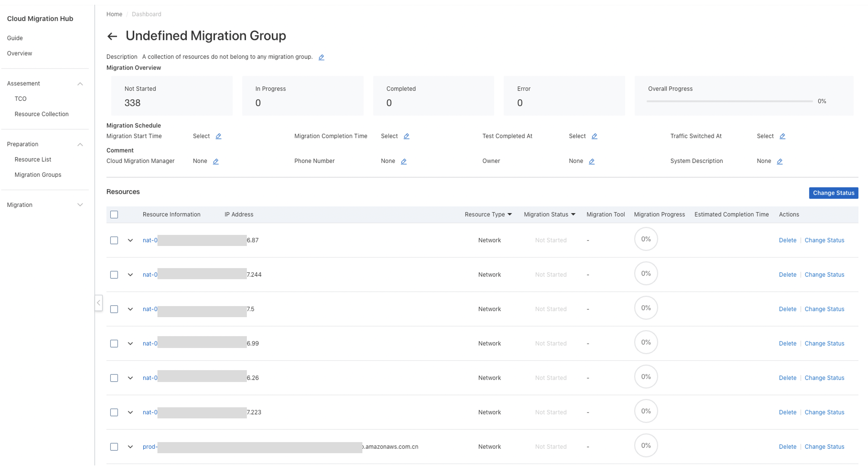This screenshot has width=868, height=469.
Task: Edit Migration Start Time pencil icon
Action: click(218, 136)
